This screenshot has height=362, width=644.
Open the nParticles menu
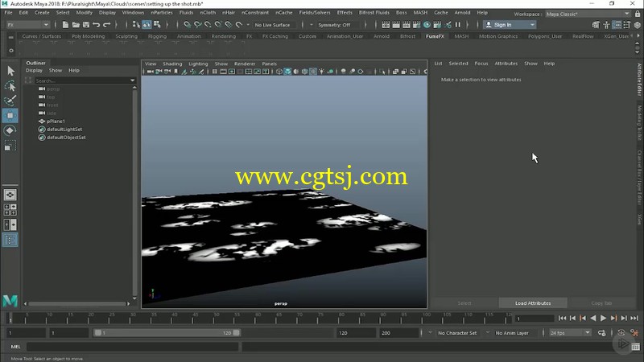162,13
